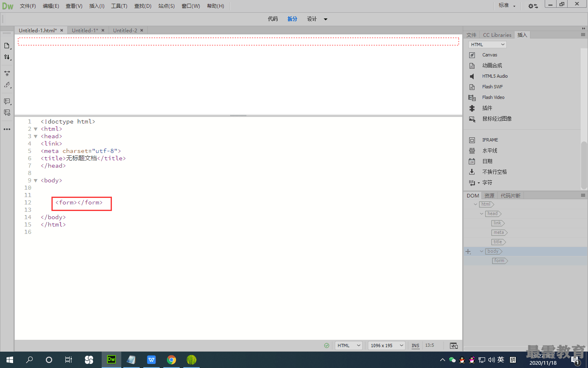Viewport: 588px width, 368px height.
Task: Open the 1096 x 195 window size dropdown
Action: (x=386, y=346)
